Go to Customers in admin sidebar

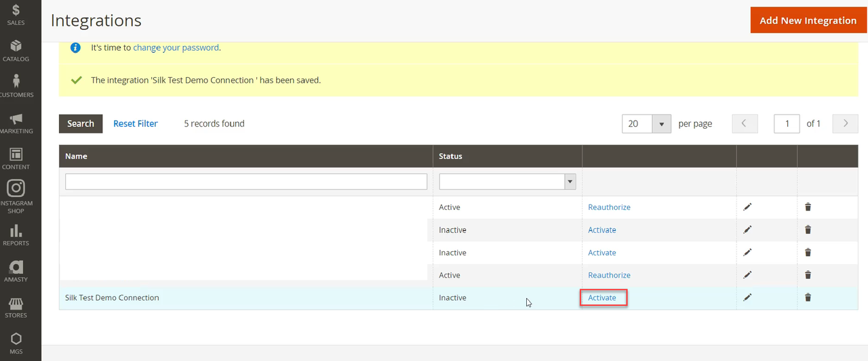[16, 86]
